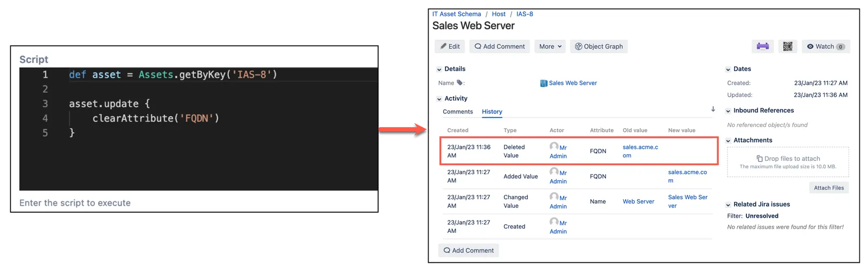
Task: Click the Edit button with pencil icon
Action: 450,47
